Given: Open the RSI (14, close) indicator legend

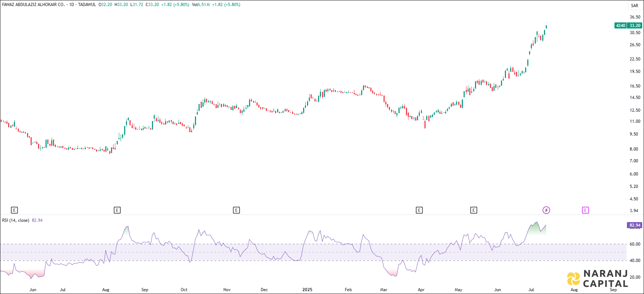Looking at the screenshot, I should pyautogui.click(x=16, y=220).
